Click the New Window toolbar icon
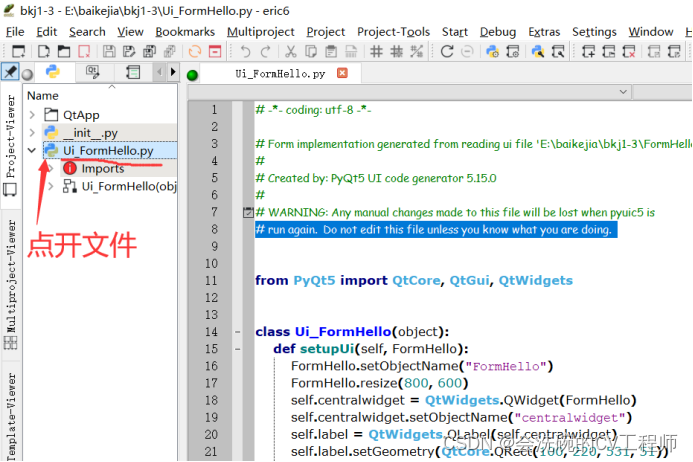This screenshot has height=462, width=693. (x=19, y=51)
